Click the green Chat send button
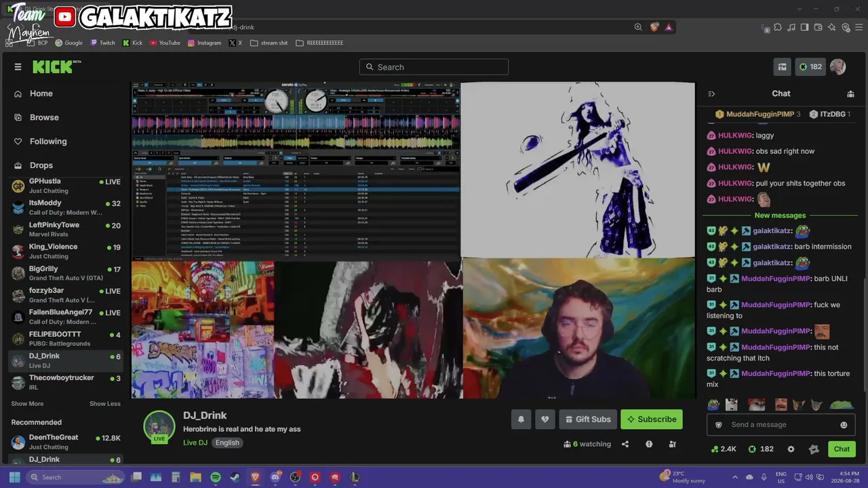This screenshot has width=868, height=488. tap(842, 449)
